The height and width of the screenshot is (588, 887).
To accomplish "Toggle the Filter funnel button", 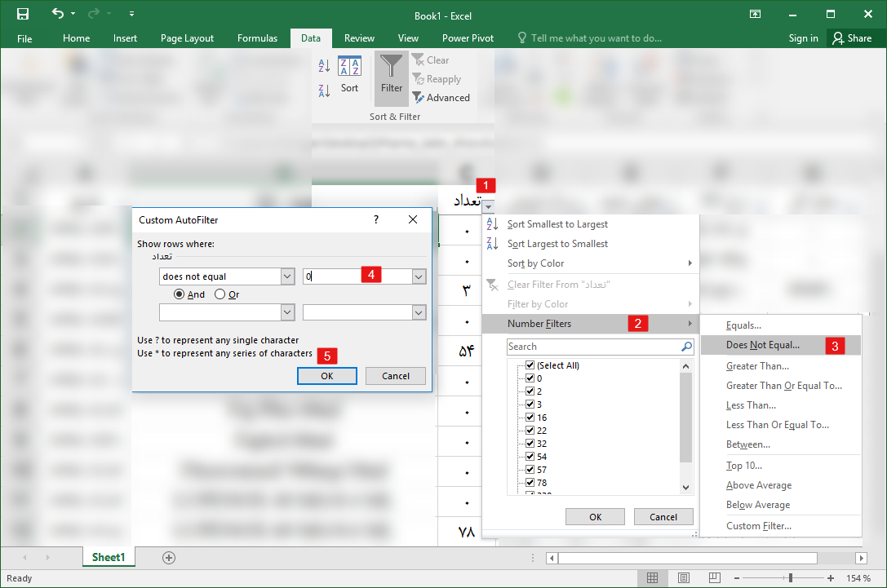I will tap(392, 78).
